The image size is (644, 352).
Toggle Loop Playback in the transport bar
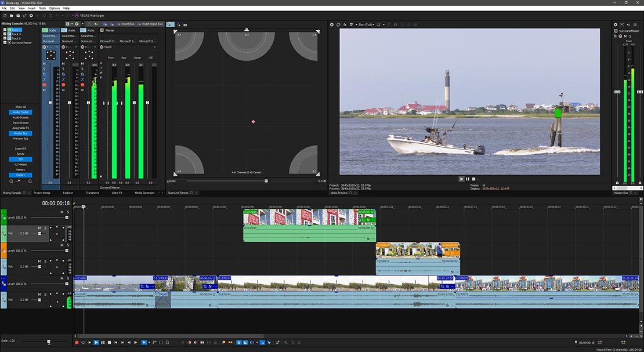83,342
